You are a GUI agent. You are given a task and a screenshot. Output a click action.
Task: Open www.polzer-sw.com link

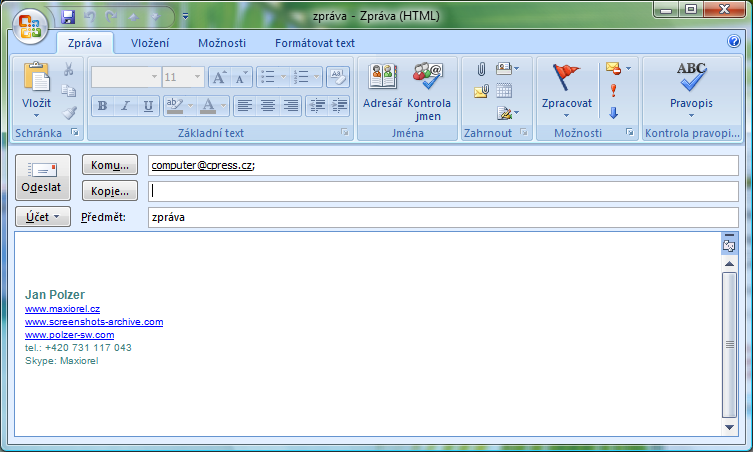pos(70,335)
